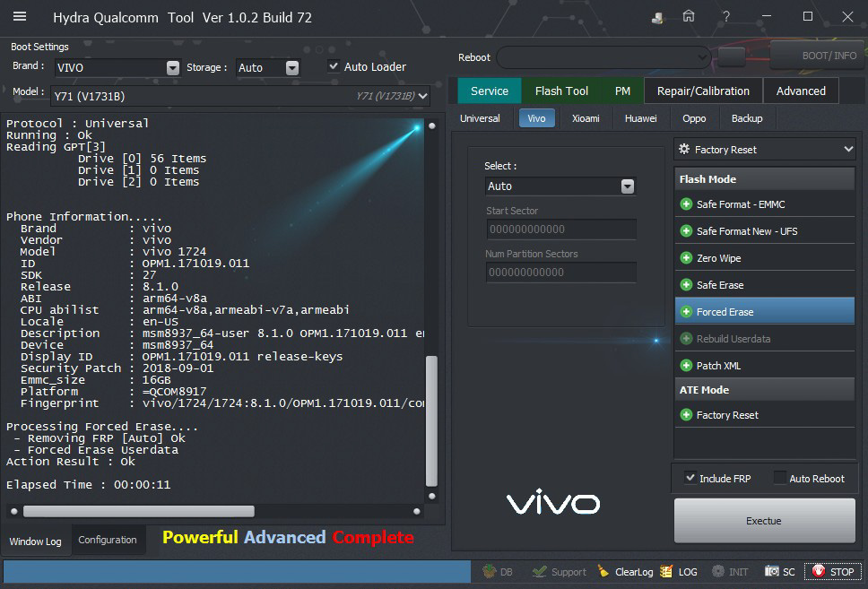Switch to the Service tab

click(490, 91)
